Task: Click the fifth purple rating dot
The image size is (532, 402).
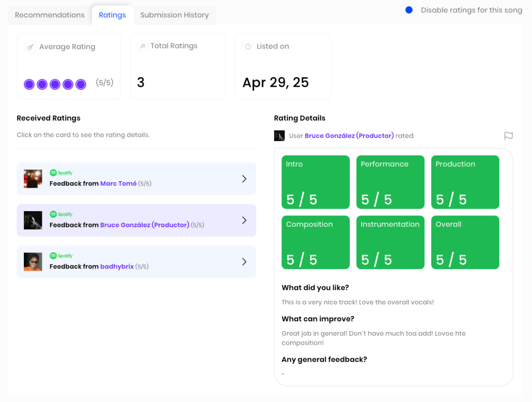Action: [x=81, y=84]
